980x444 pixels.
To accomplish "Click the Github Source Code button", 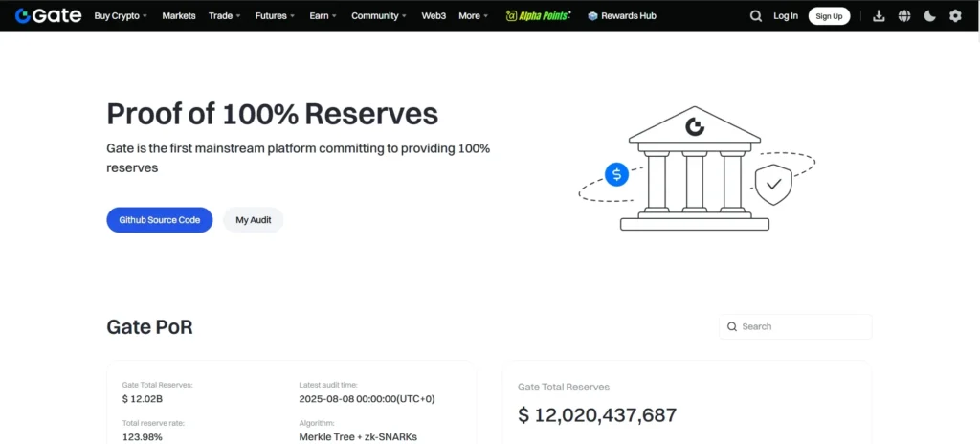I will (x=160, y=220).
